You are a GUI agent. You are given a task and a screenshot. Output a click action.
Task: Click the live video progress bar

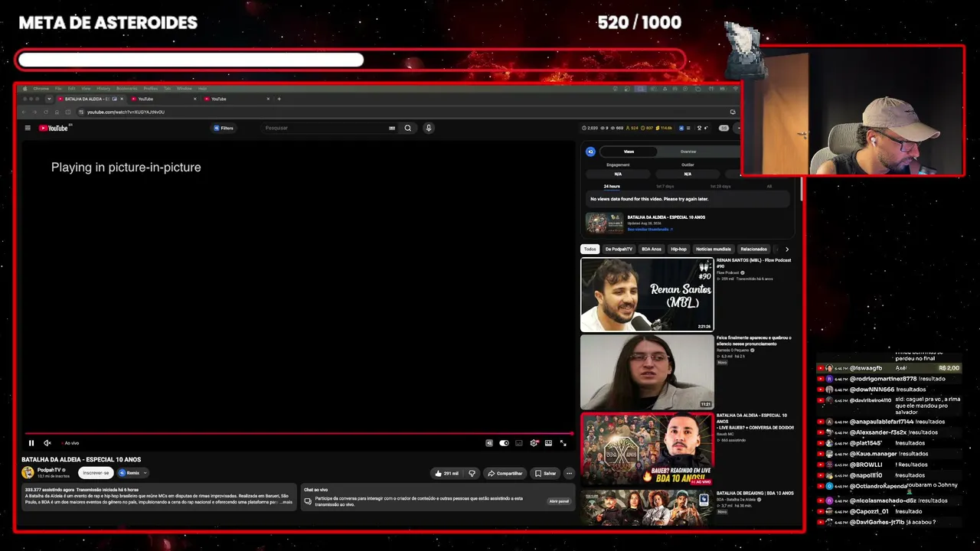[x=299, y=434]
